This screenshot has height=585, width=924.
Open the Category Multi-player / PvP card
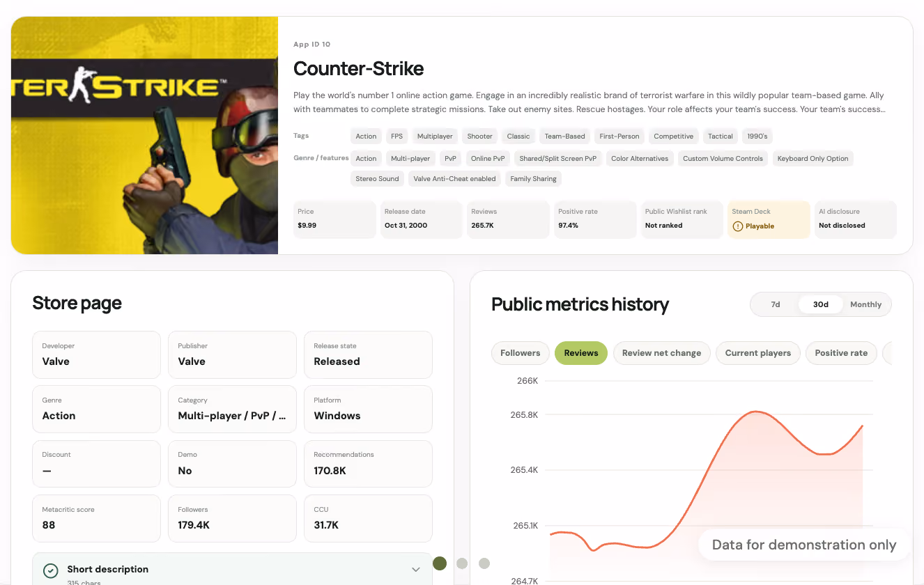(x=233, y=409)
